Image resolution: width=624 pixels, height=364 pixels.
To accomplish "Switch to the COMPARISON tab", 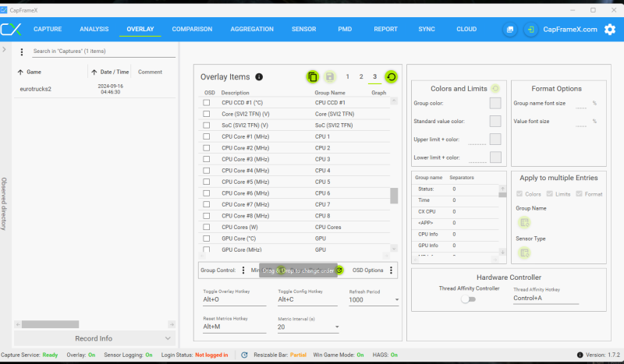I will [x=192, y=29].
